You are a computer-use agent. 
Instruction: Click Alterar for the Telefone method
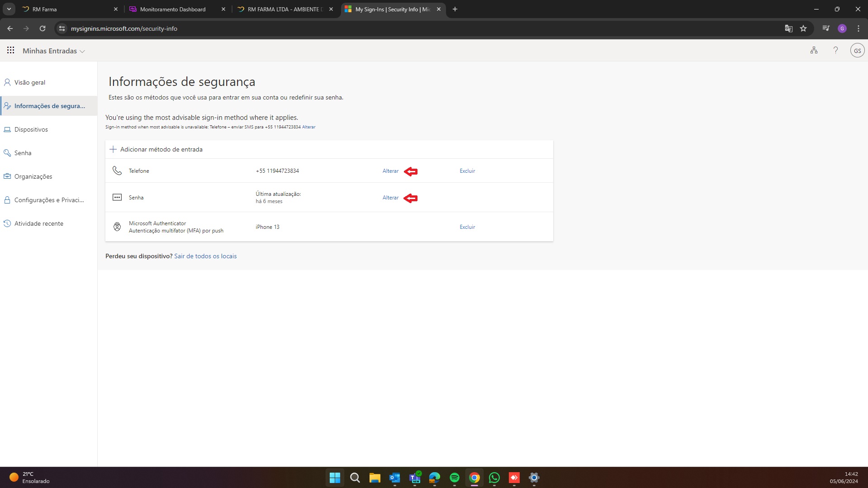[x=390, y=171]
